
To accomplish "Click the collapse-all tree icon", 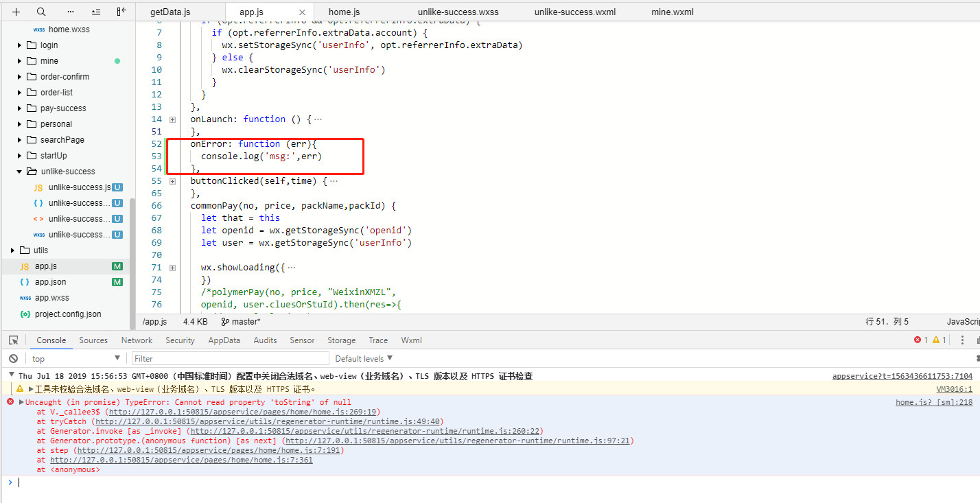I will pos(95,12).
